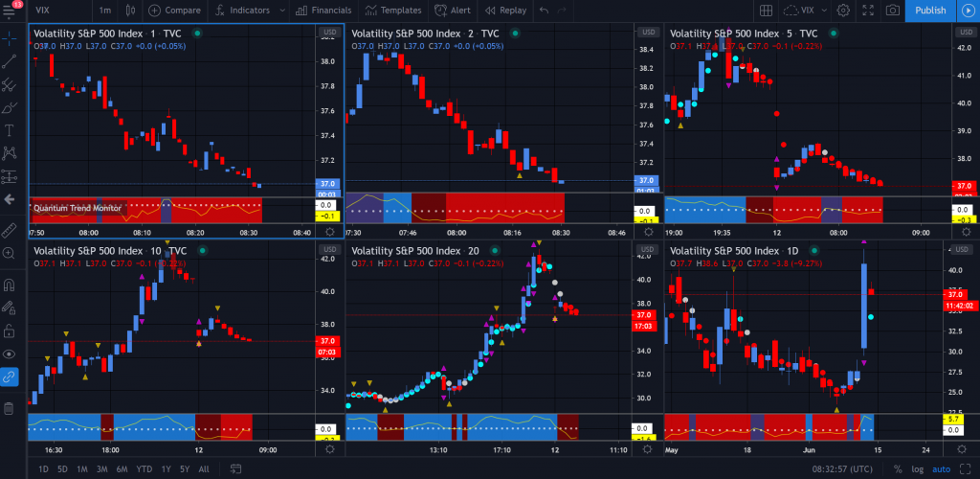Open the select layout grid icon
This screenshot has width=980, height=479.
tap(766, 10)
